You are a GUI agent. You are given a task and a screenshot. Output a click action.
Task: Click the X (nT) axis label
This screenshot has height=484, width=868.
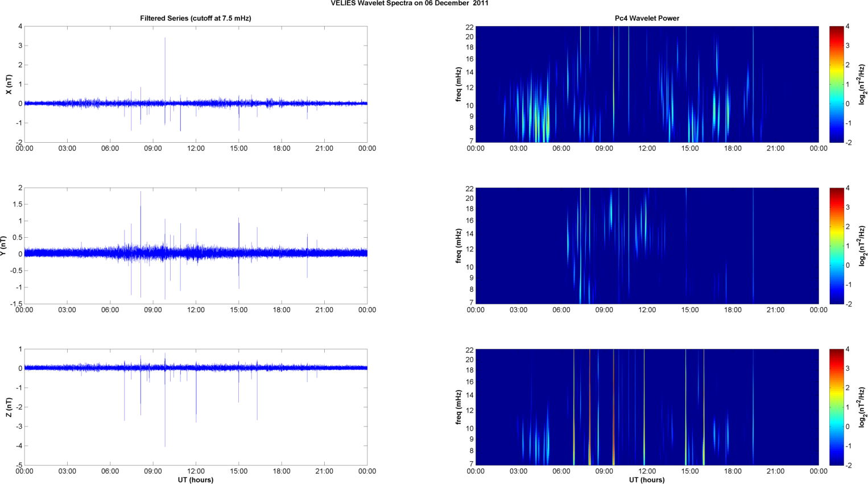(9, 85)
